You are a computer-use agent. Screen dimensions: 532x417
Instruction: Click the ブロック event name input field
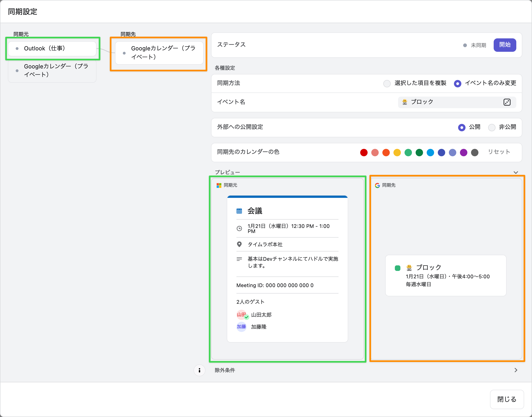(x=457, y=102)
